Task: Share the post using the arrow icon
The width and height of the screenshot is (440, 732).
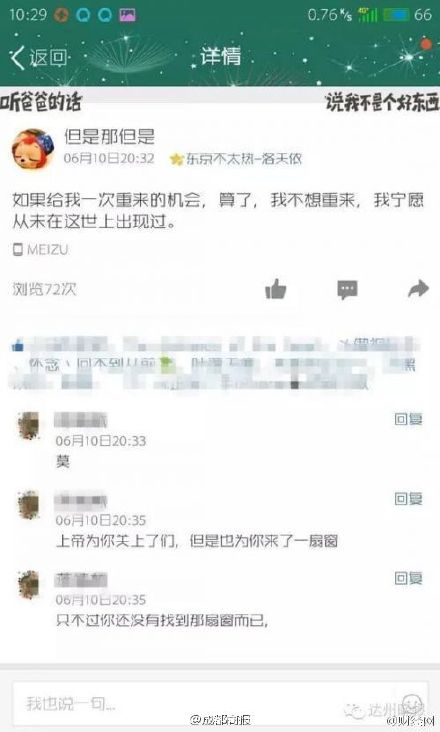Action: (418, 289)
